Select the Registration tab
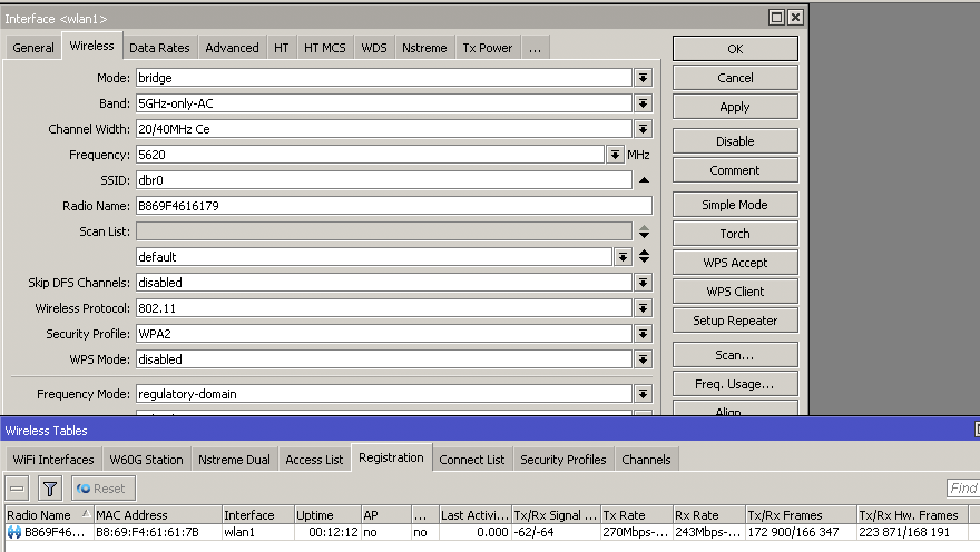Screen dimensions: 980x552 tap(391, 457)
